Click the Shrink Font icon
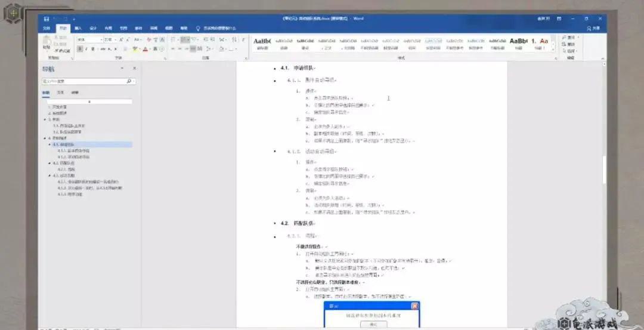Viewport: 644px width, 330px height. tap(128, 39)
